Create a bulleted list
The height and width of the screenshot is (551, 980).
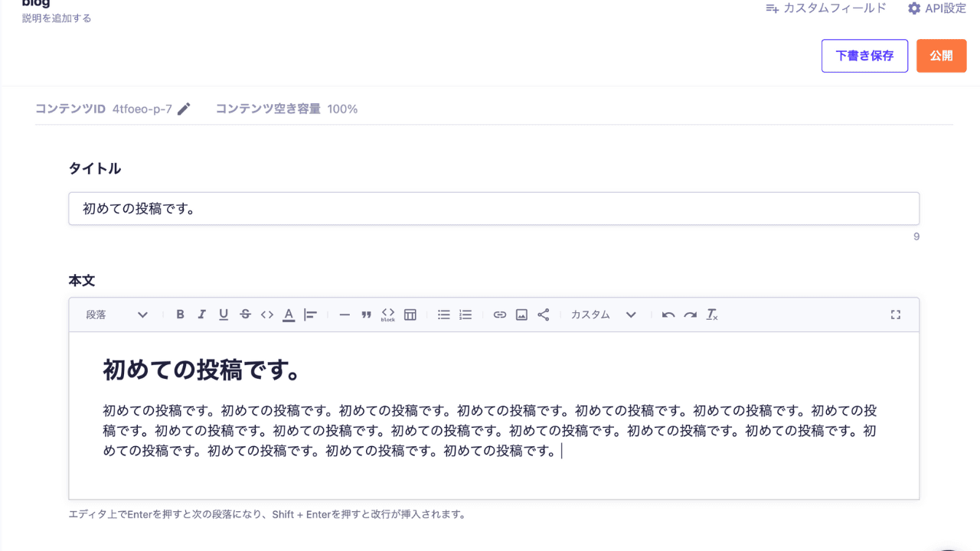point(443,315)
